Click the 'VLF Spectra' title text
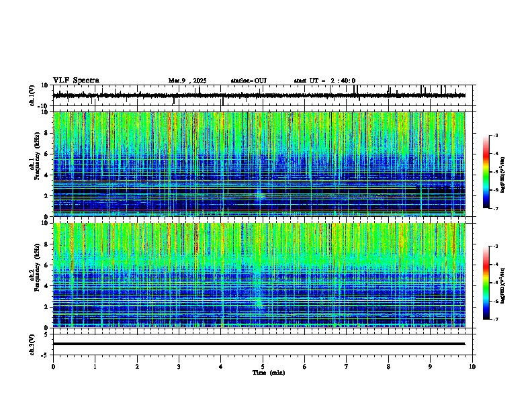Image resolution: width=532 pixels, height=411 pixels. click(x=76, y=81)
